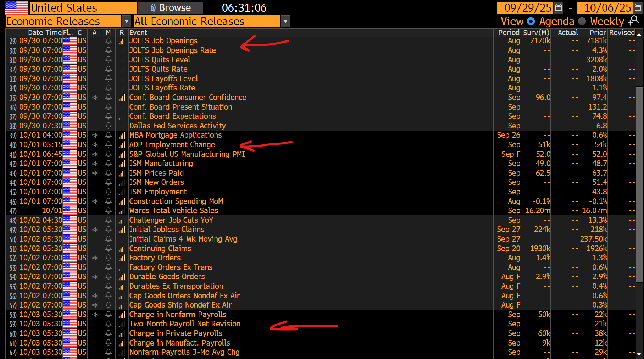Click the Revised column header
The height and width of the screenshot is (359, 644).
(x=622, y=33)
